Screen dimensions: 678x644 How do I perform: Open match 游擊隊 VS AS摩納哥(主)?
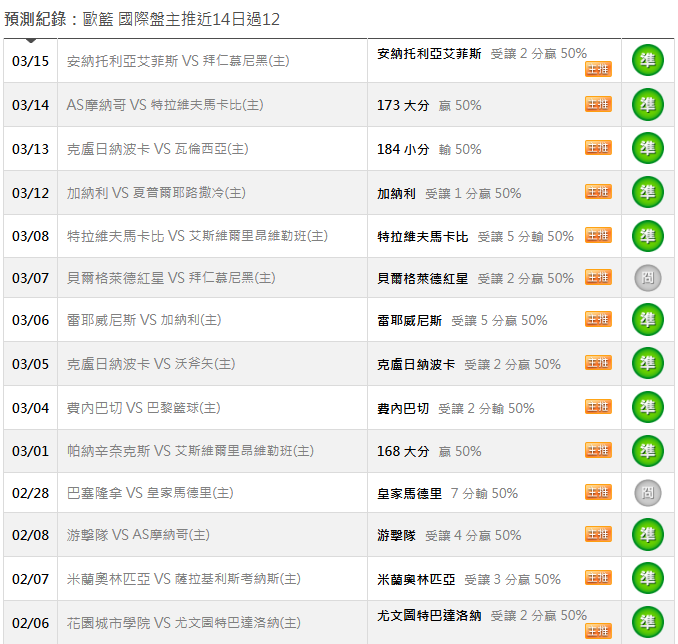(x=138, y=535)
